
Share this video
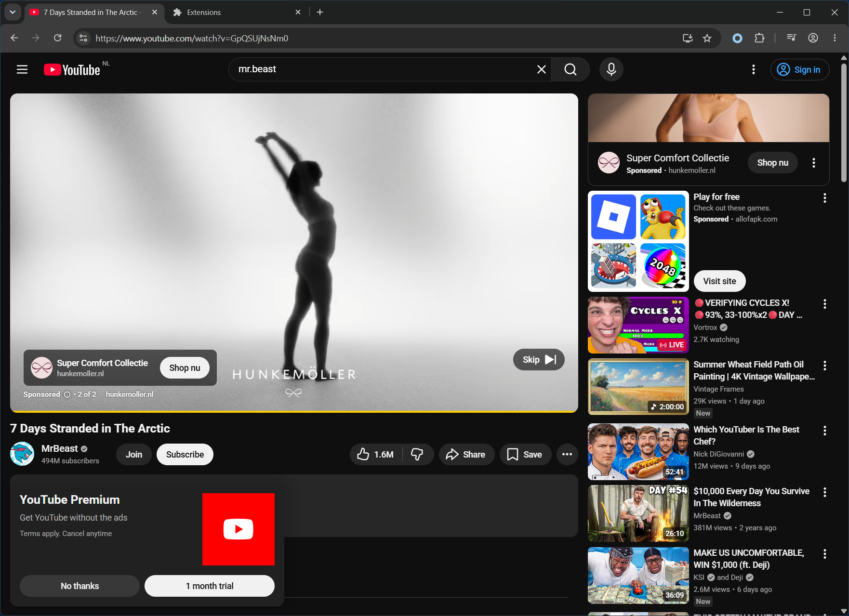click(466, 455)
